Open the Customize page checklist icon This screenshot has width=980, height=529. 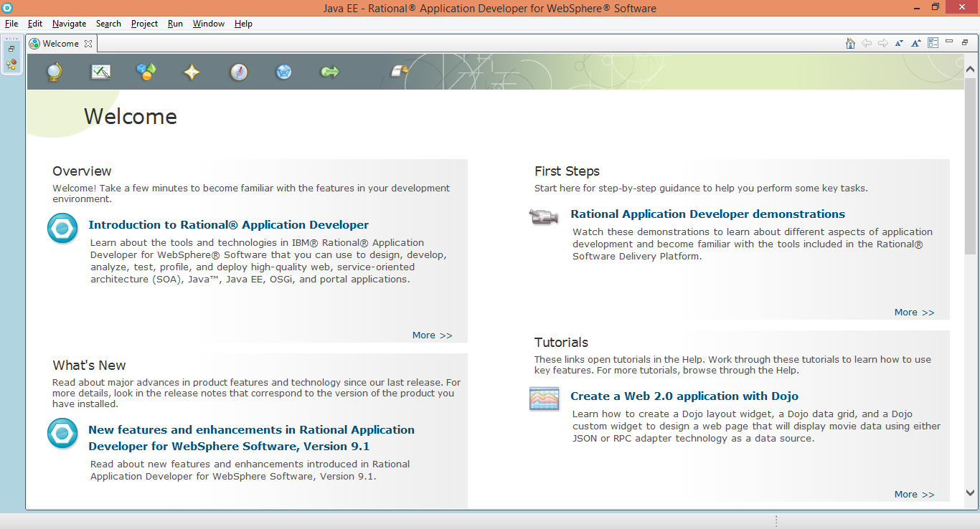[x=933, y=43]
